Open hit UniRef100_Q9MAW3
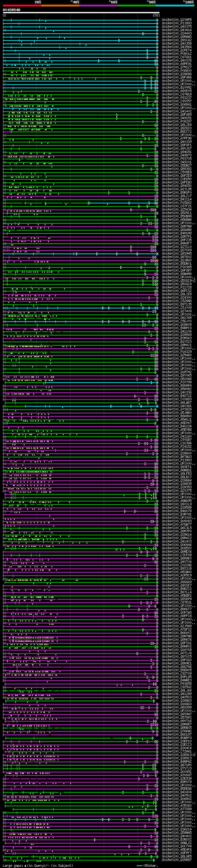Viewport: 197px width, 868px height. (x=177, y=37)
